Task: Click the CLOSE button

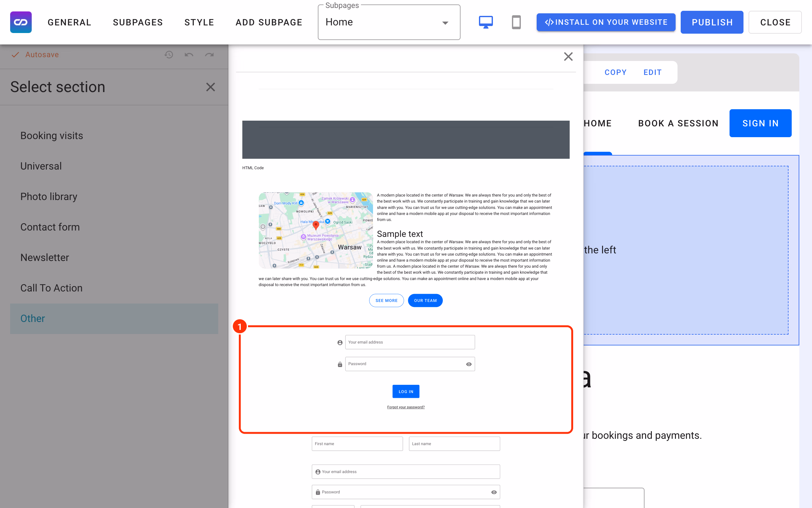Action: [x=775, y=22]
